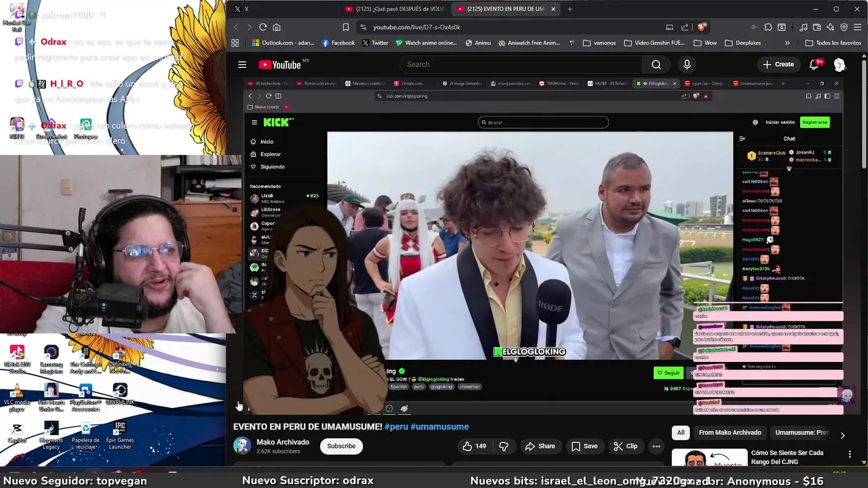The height and width of the screenshot is (488, 868).
Task: Click the YouTube search magnifier button
Action: coord(656,64)
